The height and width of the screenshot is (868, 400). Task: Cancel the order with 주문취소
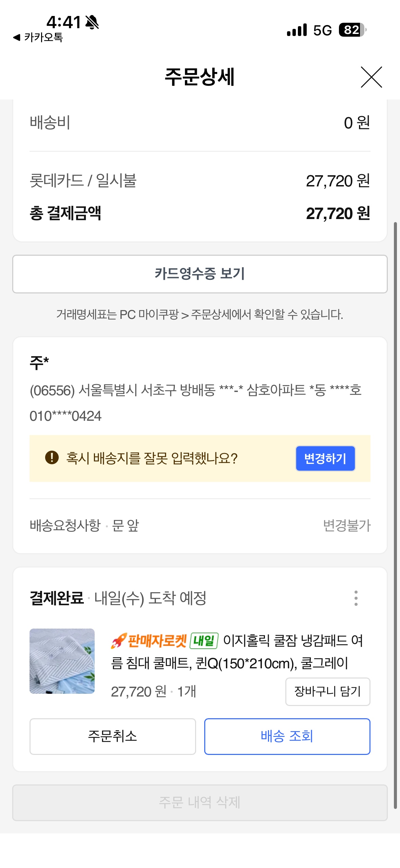coord(113,736)
